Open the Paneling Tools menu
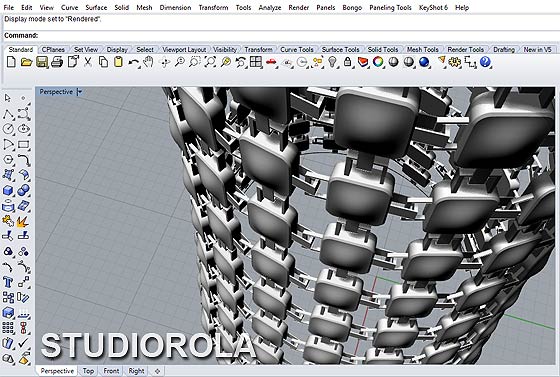Image resolution: width=560 pixels, height=377 pixels. pos(390,7)
